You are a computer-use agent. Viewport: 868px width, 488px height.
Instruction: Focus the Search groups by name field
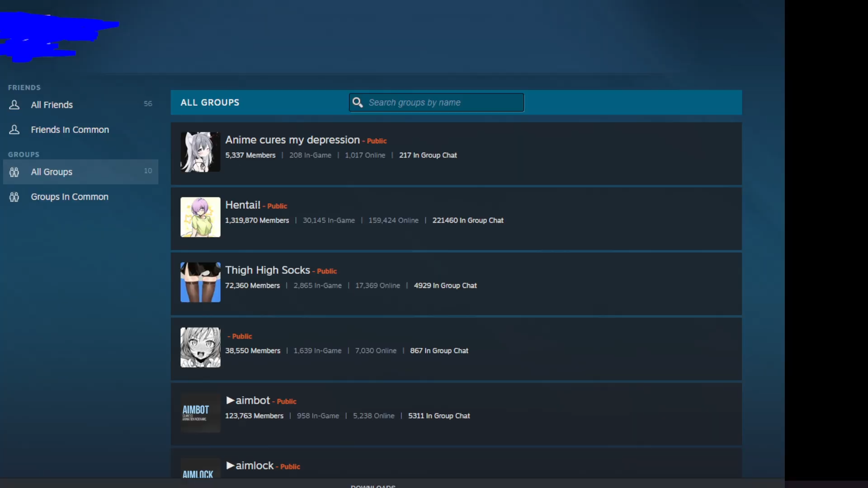[x=436, y=103]
